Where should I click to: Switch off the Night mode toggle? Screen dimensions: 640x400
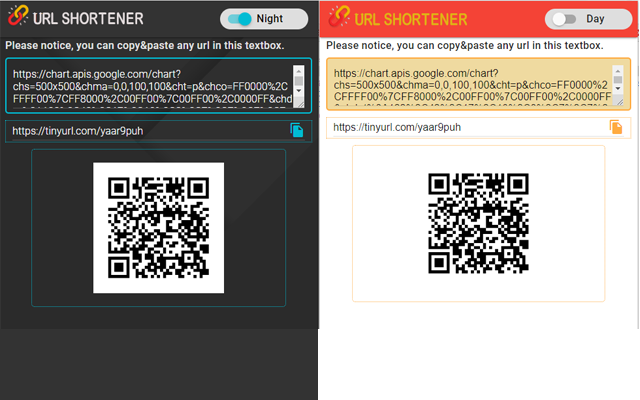tap(240, 19)
